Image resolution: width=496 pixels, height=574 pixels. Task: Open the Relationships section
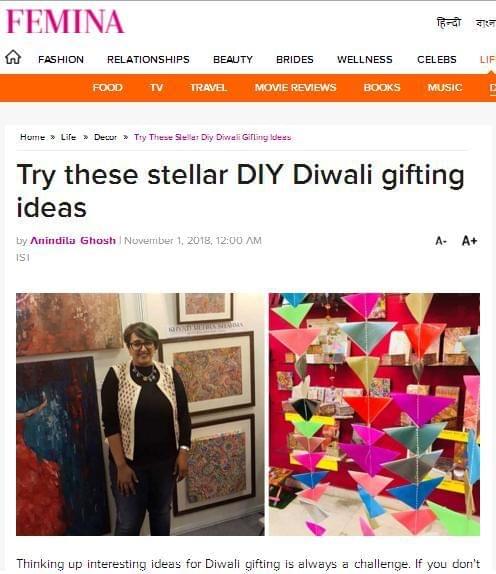pyautogui.click(x=148, y=59)
